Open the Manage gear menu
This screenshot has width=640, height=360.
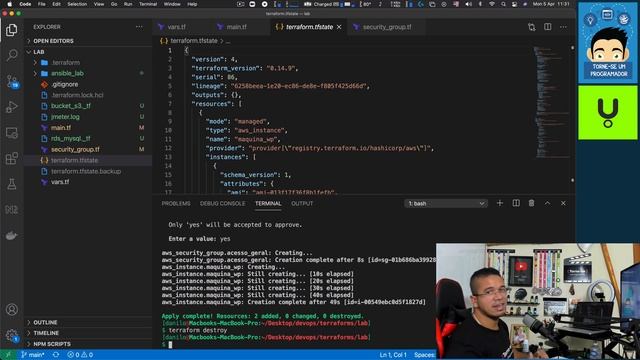point(11,336)
